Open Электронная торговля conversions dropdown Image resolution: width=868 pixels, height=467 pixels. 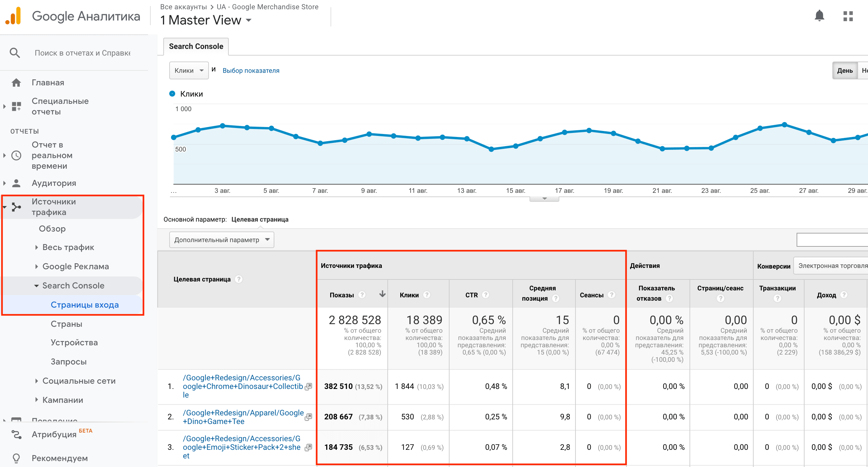[831, 266]
